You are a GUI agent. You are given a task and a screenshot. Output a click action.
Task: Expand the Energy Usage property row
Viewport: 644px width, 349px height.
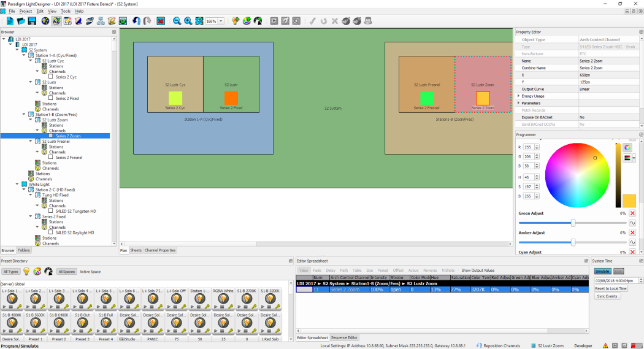coord(519,96)
